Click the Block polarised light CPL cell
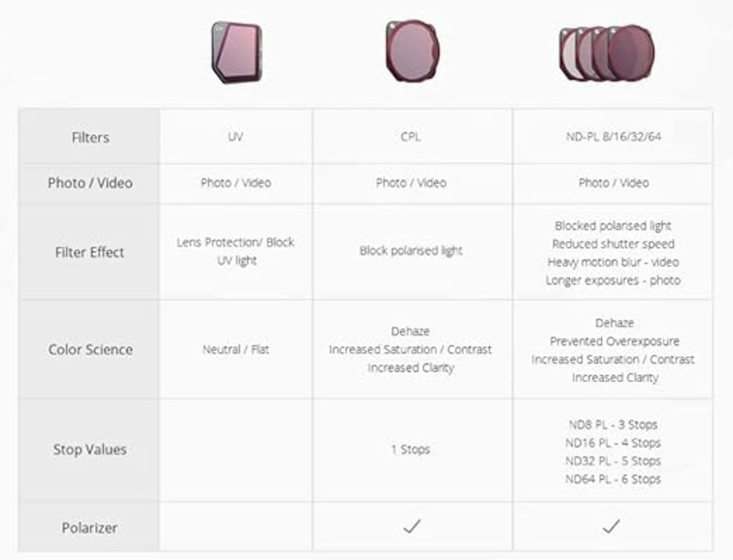 [411, 251]
